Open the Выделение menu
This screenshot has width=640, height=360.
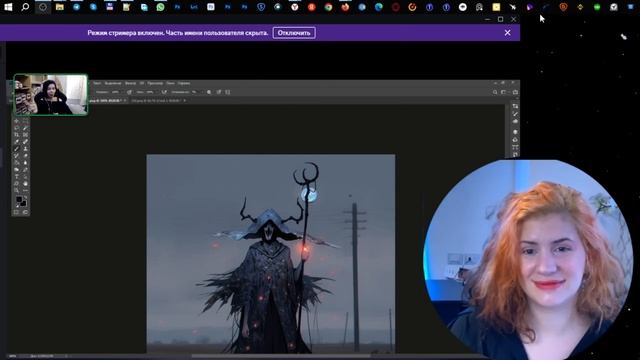click(x=113, y=83)
